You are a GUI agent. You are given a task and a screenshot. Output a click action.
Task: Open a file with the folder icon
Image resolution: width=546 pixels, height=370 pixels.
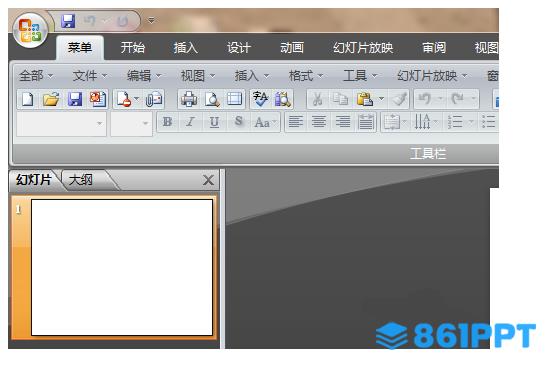point(51,99)
